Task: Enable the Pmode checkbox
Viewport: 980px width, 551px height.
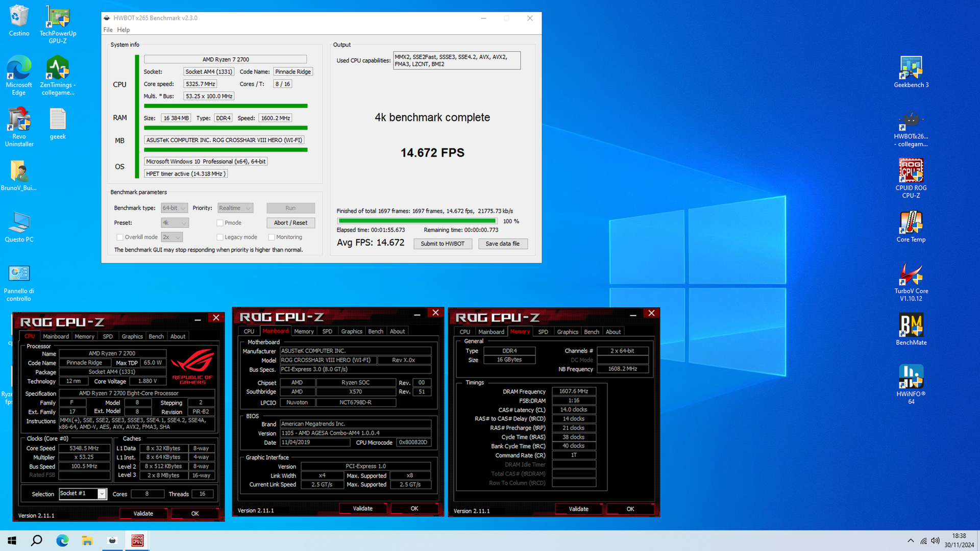Action: coord(220,223)
